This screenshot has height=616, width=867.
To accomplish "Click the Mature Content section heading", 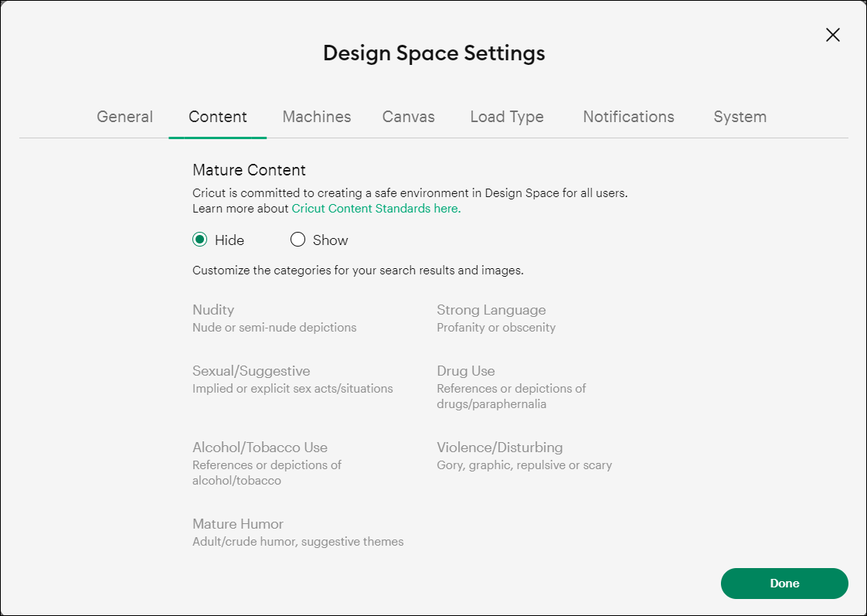I will 249,169.
